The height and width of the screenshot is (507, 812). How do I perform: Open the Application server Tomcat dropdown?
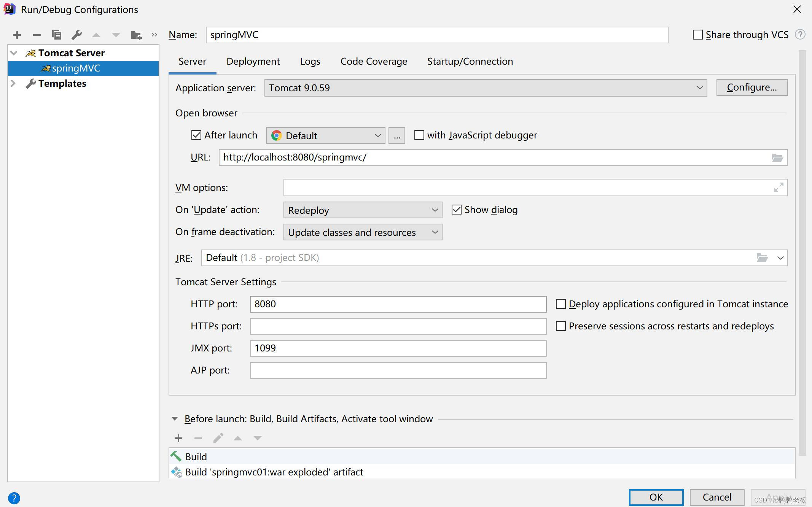click(486, 88)
